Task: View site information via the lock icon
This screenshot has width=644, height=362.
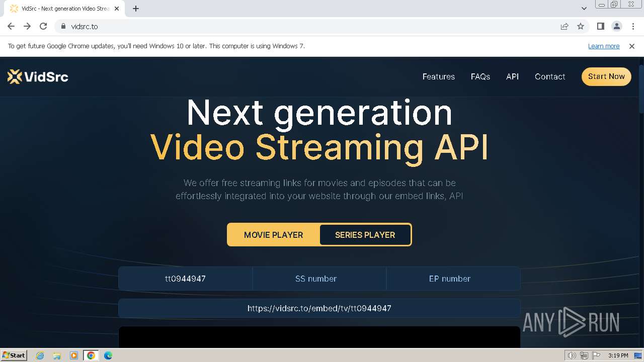Action: tap(63, 26)
